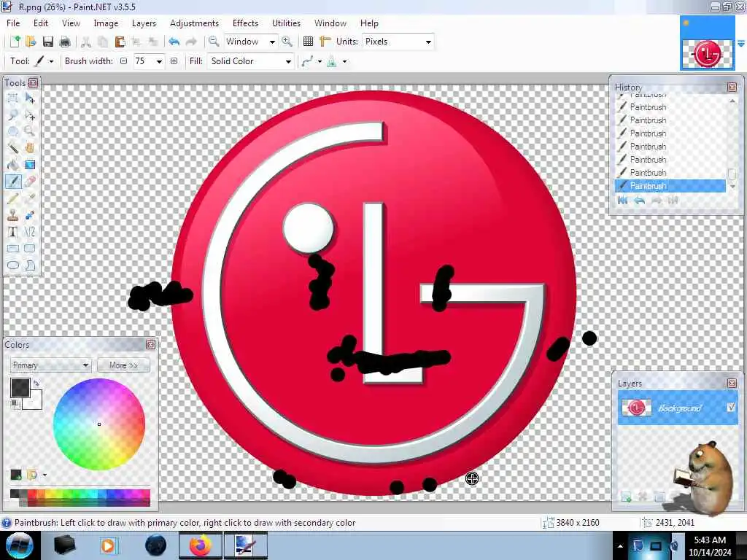747x560 pixels.
Task: Select the Move Selection tool
Action: [29, 115]
